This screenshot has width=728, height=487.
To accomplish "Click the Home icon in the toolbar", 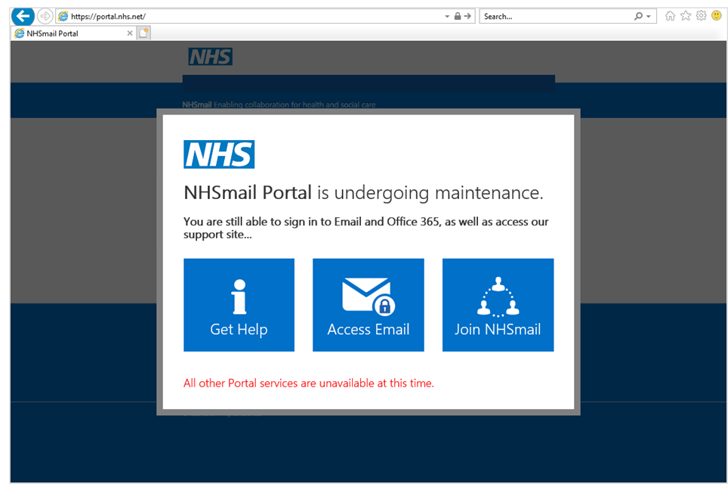I will [x=670, y=16].
